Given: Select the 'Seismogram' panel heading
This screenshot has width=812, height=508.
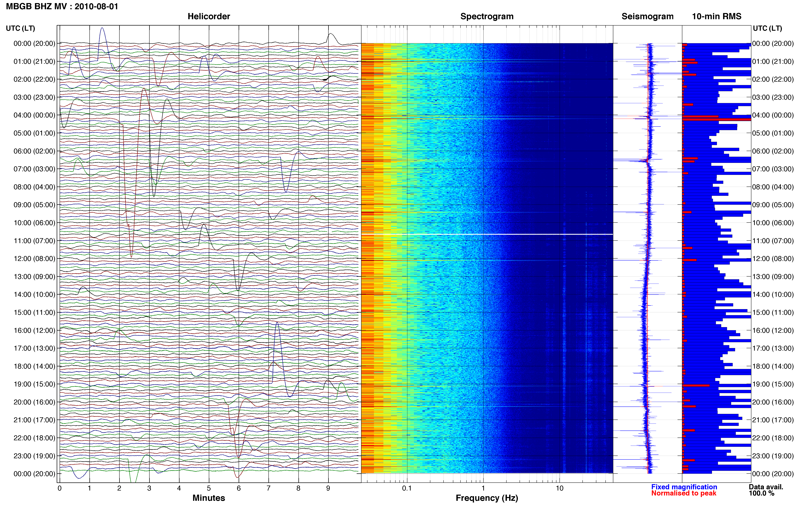Looking at the screenshot, I should [x=648, y=16].
